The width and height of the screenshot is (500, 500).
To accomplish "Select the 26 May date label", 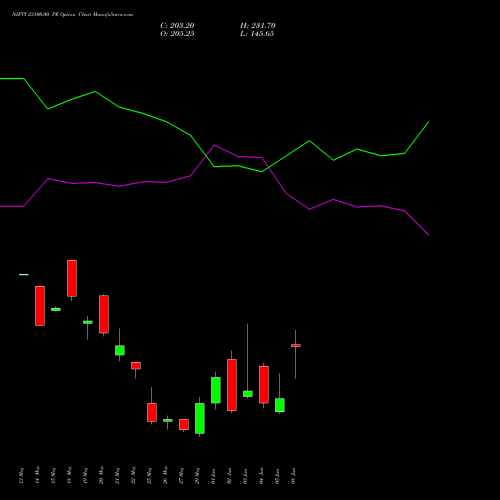I will 166,475.
